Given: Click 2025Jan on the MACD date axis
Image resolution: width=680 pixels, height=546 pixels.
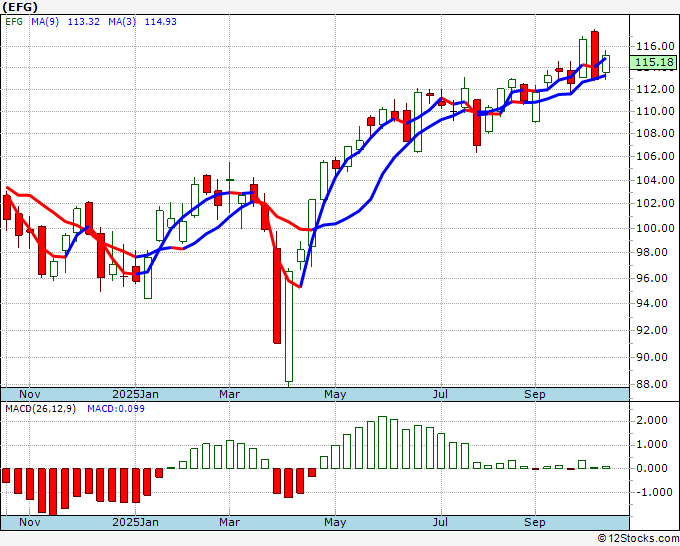Looking at the screenshot, I should point(135,522).
